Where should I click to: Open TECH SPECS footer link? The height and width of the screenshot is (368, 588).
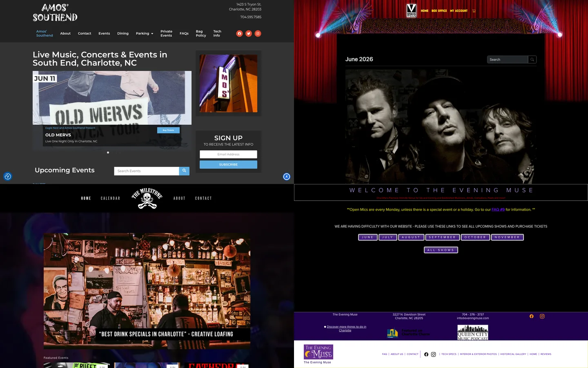pyautogui.click(x=449, y=354)
